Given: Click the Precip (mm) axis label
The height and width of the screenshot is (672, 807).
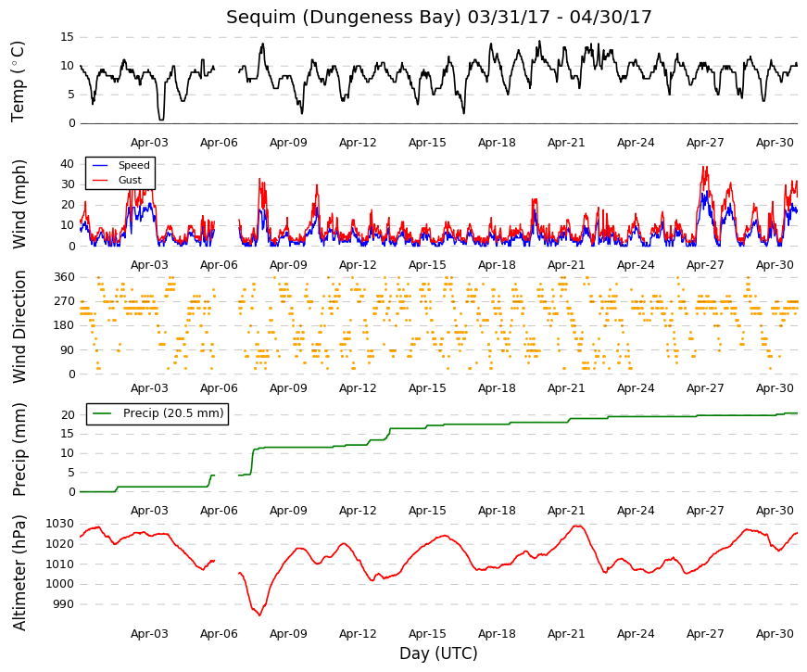Looking at the screenshot, I should click(19, 450).
